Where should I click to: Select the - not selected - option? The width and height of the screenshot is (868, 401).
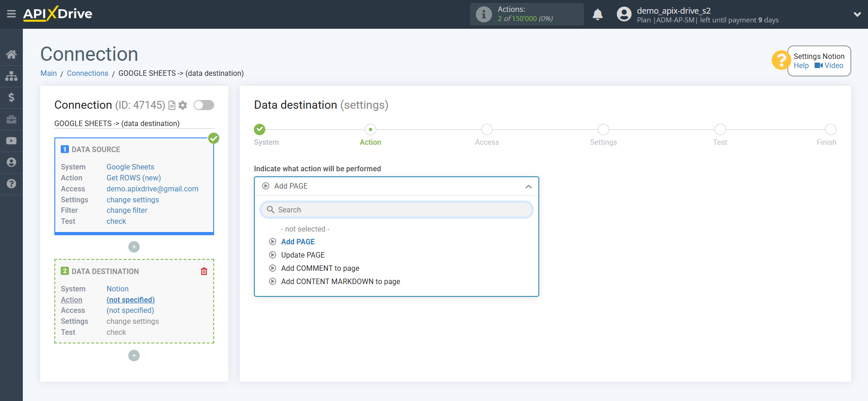coord(305,229)
